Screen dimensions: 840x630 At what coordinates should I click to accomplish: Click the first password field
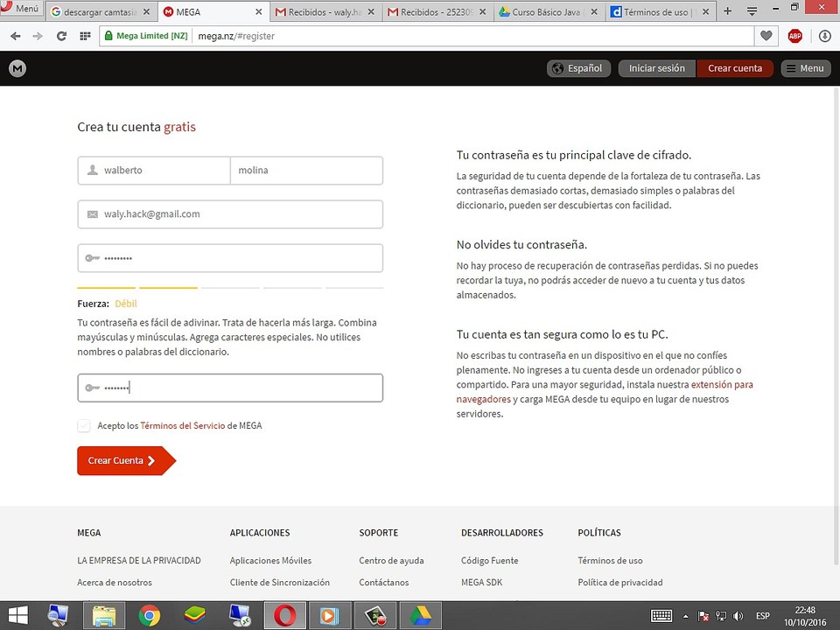(230, 258)
